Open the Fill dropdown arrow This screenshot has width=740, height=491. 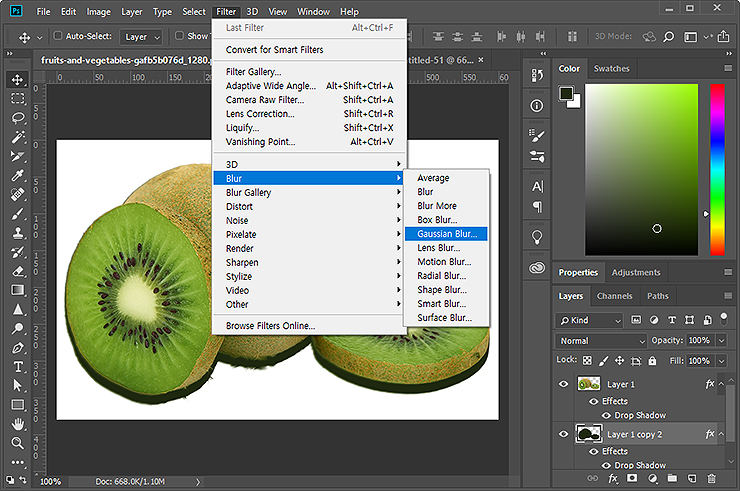coord(721,361)
